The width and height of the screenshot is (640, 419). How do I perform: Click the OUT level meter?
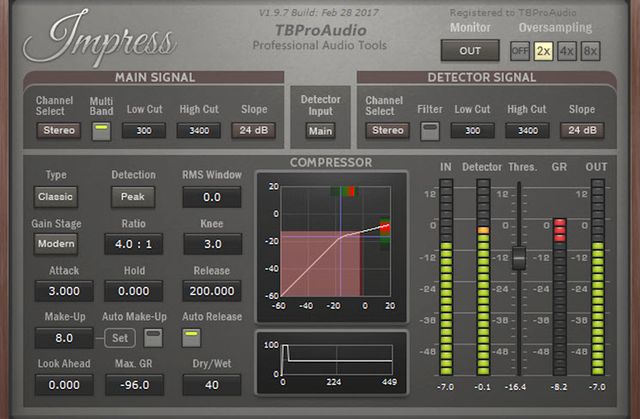(598, 277)
